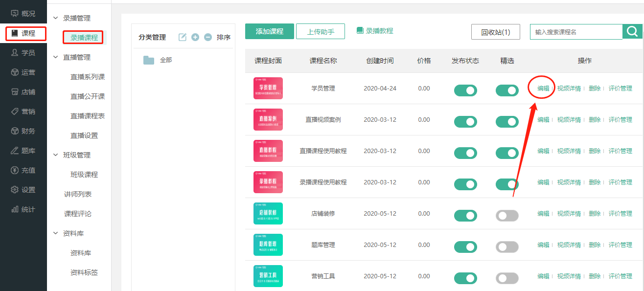Open 直播课程表 submenu item
This screenshot has height=291, width=644.
pyautogui.click(x=88, y=116)
